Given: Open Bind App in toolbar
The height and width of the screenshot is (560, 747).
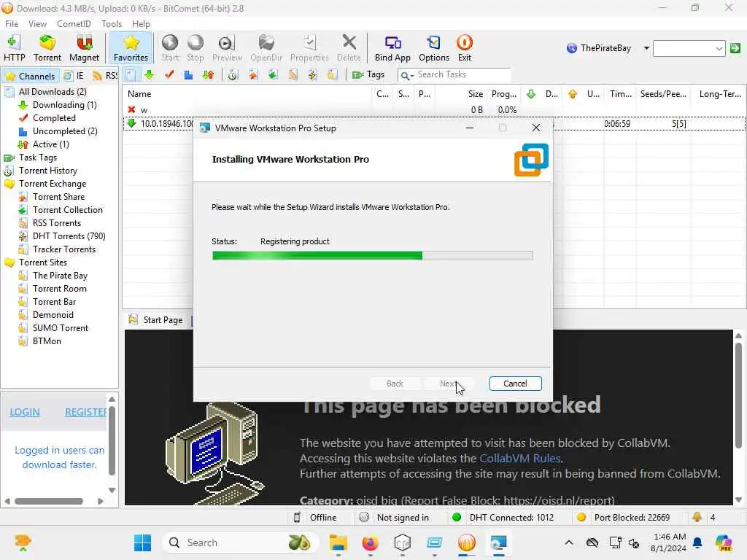Looking at the screenshot, I should 392,48.
